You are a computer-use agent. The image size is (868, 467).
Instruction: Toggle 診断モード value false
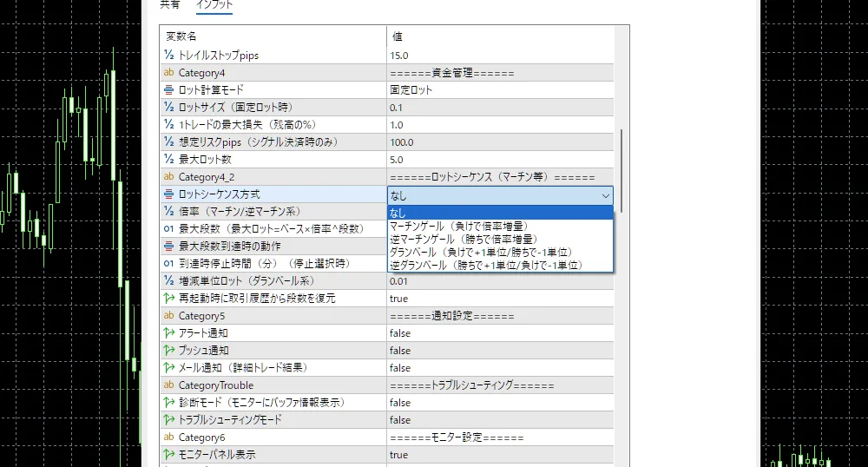(x=500, y=402)
